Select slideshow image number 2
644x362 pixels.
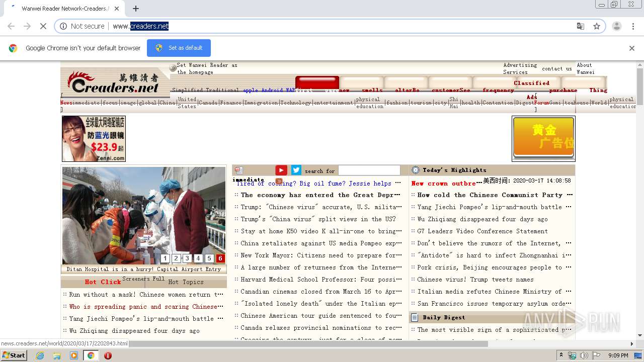[x=176, y=258]
